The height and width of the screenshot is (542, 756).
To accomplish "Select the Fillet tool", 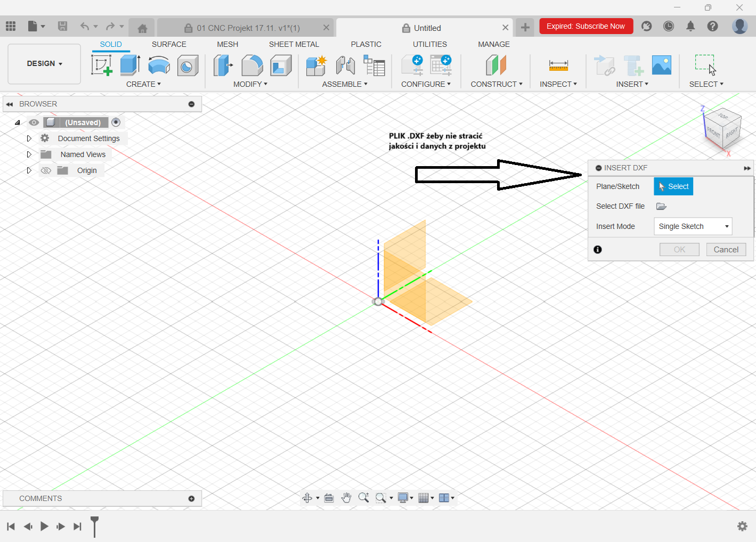I will click(x=252, y=65).
